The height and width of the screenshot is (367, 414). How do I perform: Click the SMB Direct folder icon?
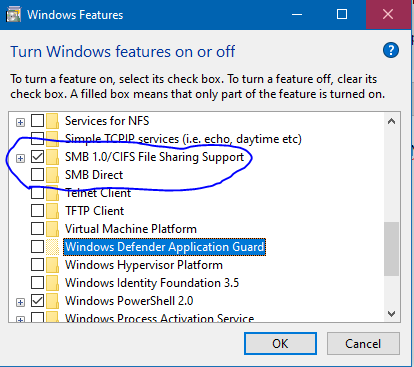pyautogui.click(x=52, y=175)
